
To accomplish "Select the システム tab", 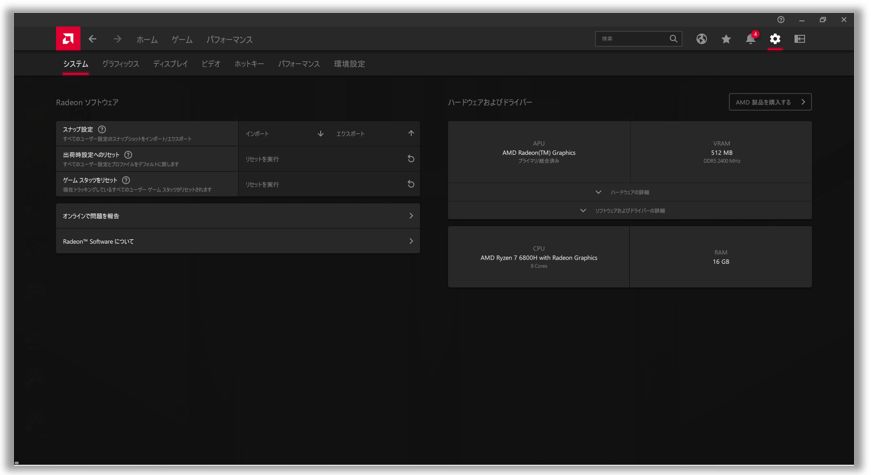I will point(76,64).
